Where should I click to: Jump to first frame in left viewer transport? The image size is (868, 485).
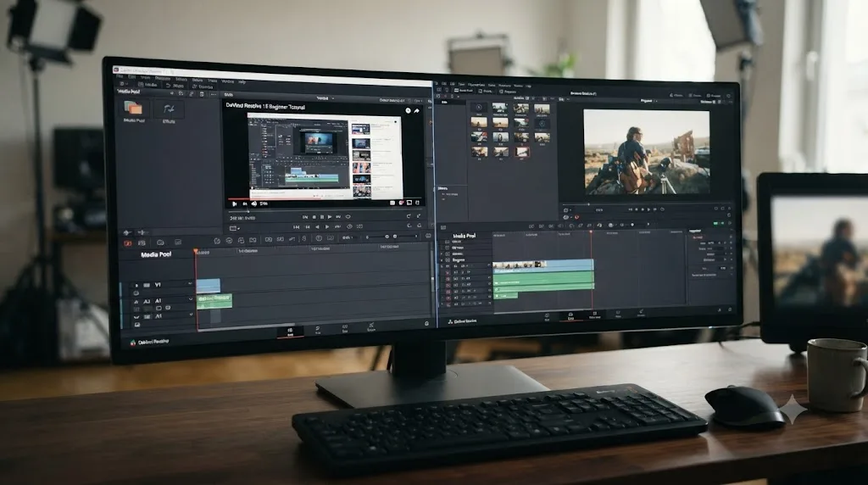(x=297, y=226)
